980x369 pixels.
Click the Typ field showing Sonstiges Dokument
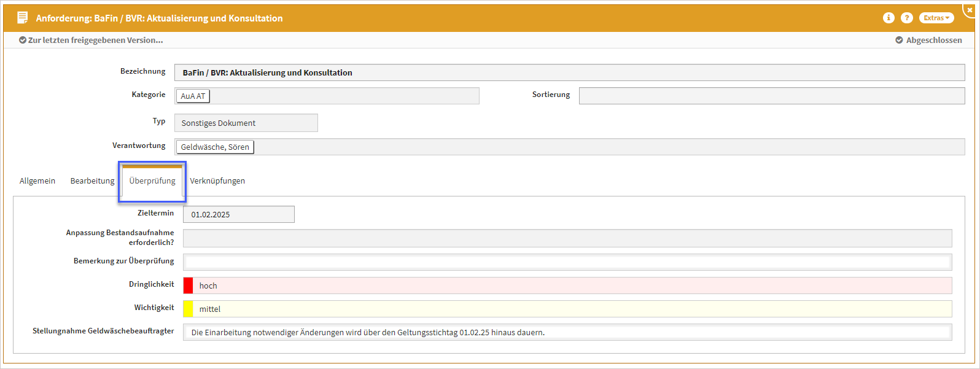(x=246, y=123)
